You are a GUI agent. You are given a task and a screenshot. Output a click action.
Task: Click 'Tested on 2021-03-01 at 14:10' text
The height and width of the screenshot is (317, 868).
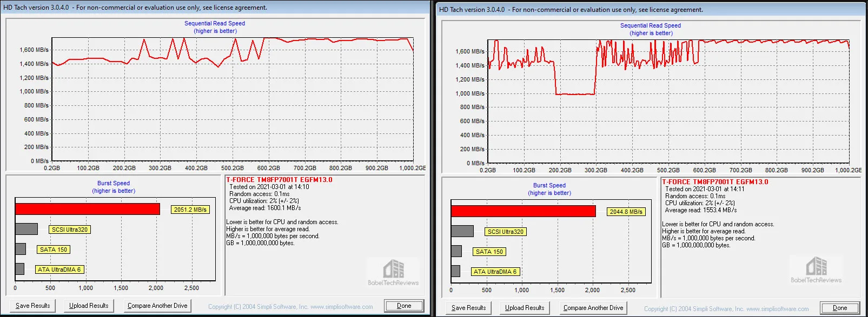click(269, 187)
